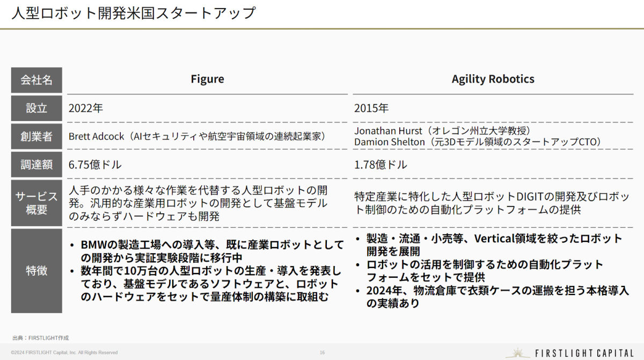
Task: Select the 調達額 row label
Action: 36,164
